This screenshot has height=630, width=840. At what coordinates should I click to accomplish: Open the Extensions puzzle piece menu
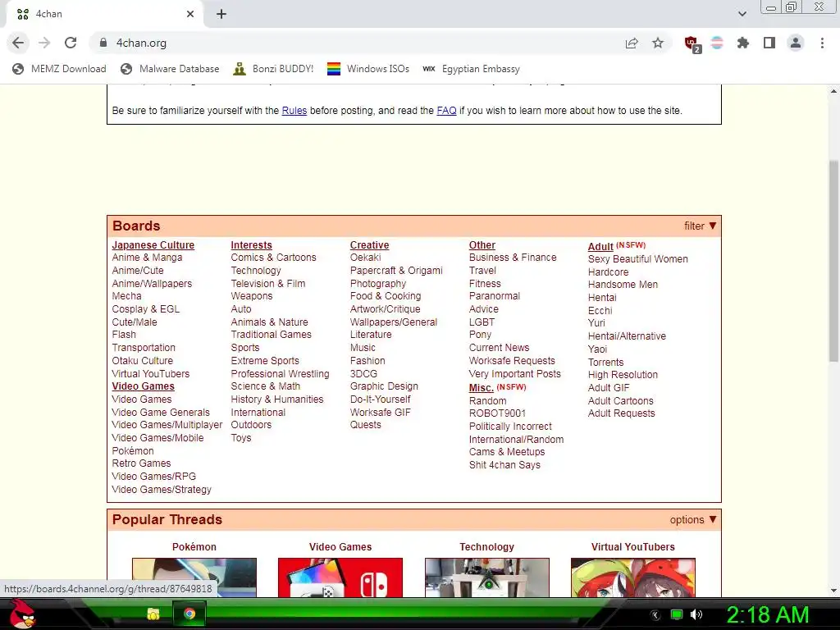click(x=743, y=43)
